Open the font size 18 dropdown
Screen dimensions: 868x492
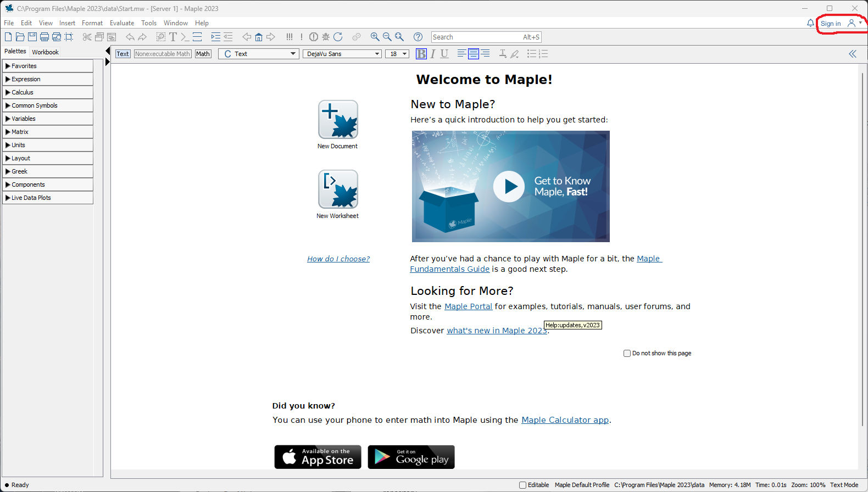coord(397,54)
